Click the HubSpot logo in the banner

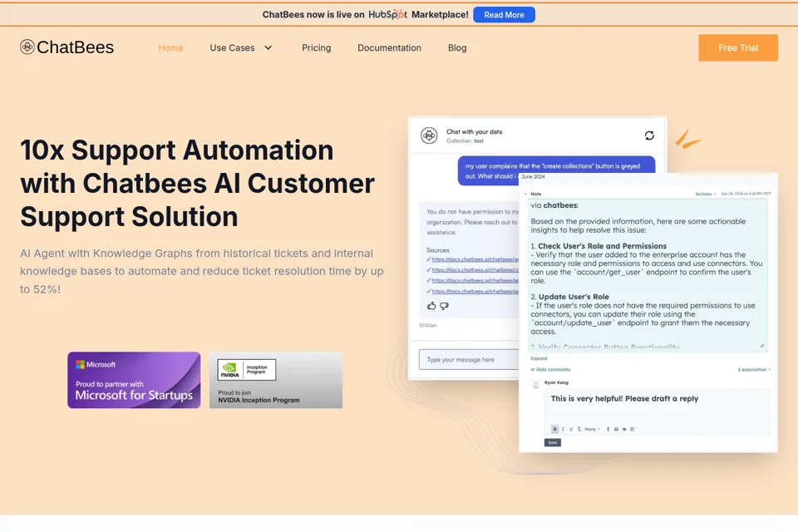click(x=388, y=14)
